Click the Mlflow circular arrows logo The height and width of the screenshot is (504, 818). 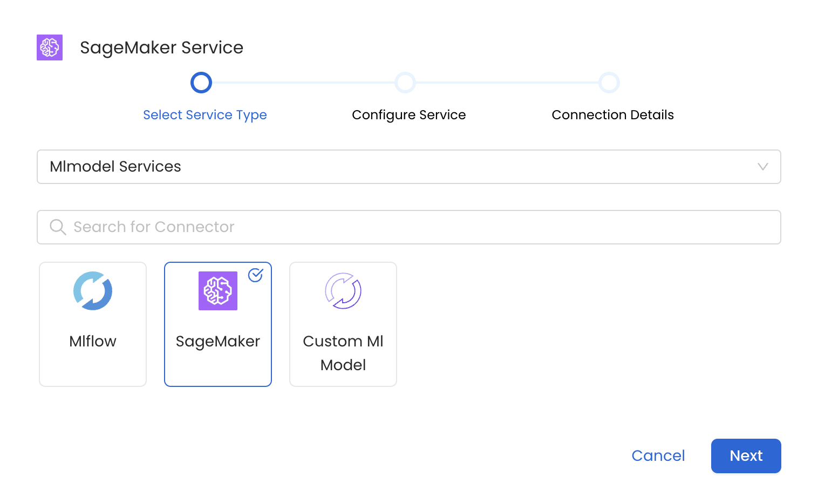coord(92,291)
